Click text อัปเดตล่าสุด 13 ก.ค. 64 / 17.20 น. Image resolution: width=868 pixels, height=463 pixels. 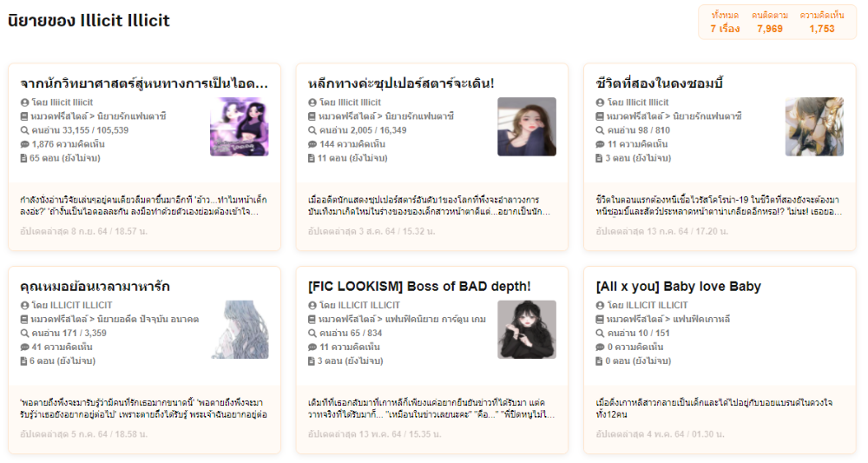pyautogui.click(x=662, y=231)
